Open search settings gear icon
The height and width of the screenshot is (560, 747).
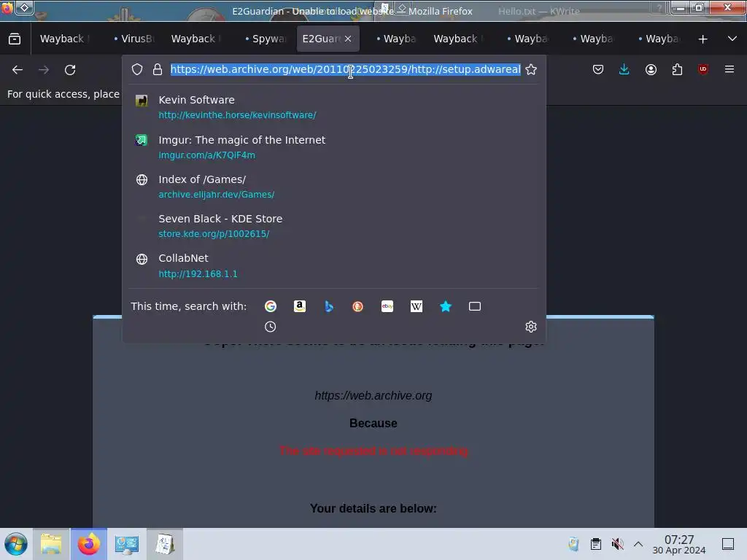click(531, 327)
